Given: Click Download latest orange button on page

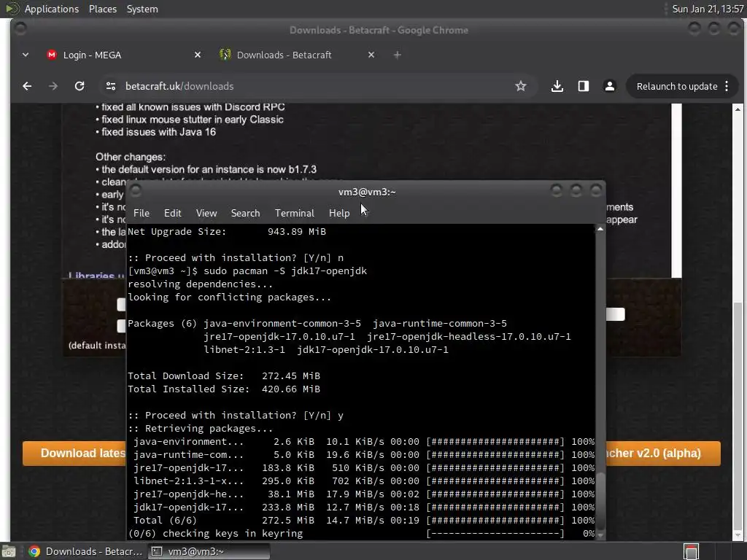Looking at the screenshot, I should point(74,453).
